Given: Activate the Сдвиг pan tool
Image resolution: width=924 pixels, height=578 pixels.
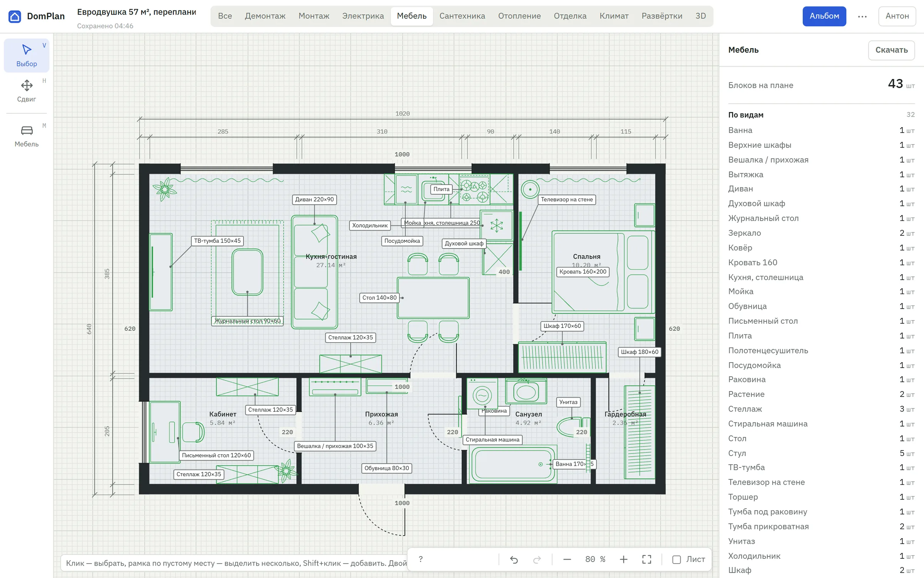Looking at the screenshot, I should pyautogui.click(x=27, y=91).
